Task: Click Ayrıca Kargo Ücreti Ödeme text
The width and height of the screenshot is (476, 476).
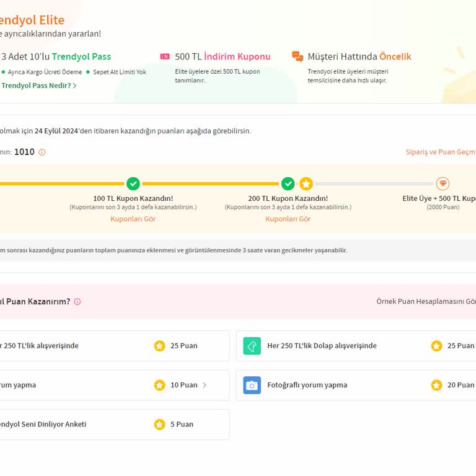Action: [x=45, y=72]
